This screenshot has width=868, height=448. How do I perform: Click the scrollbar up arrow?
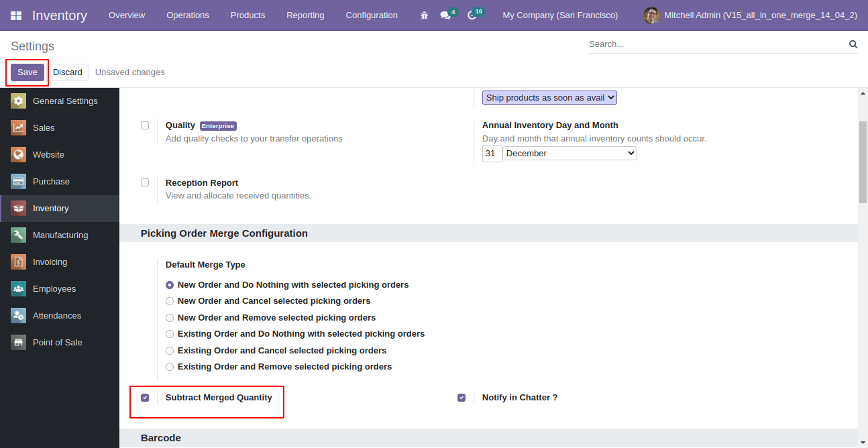click(863, 93)
